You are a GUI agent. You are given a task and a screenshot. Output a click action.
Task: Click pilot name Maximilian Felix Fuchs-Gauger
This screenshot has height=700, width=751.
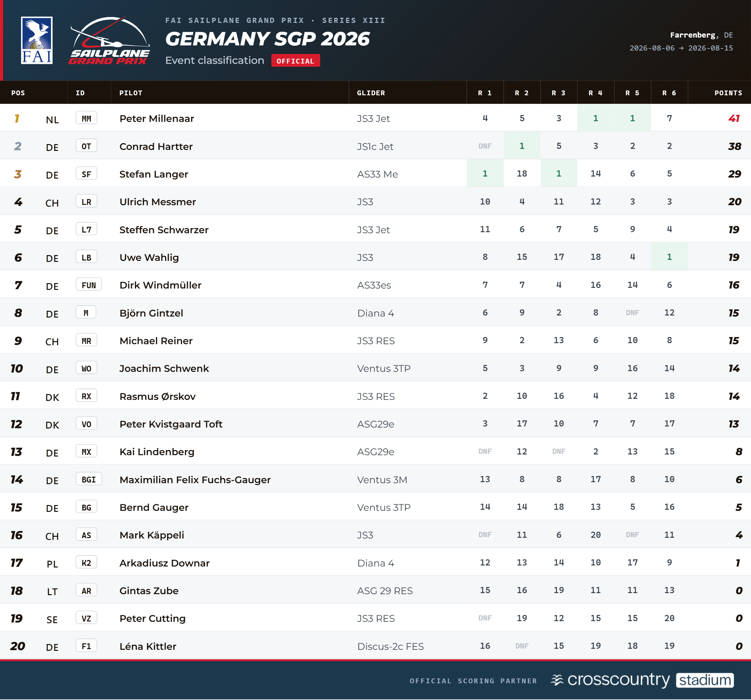[195, 480]
